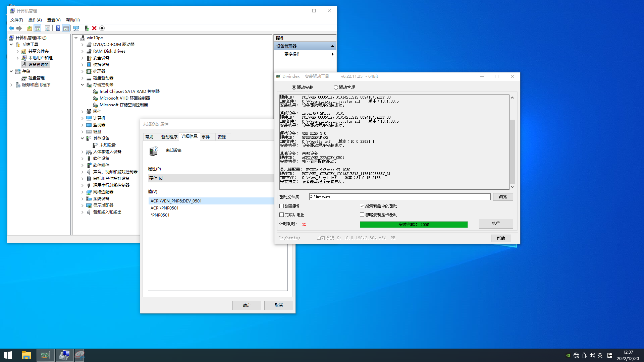This screenshot has height=362, width=644.
Task: Open the 帮助(H) menu
Action: point(73,20)
